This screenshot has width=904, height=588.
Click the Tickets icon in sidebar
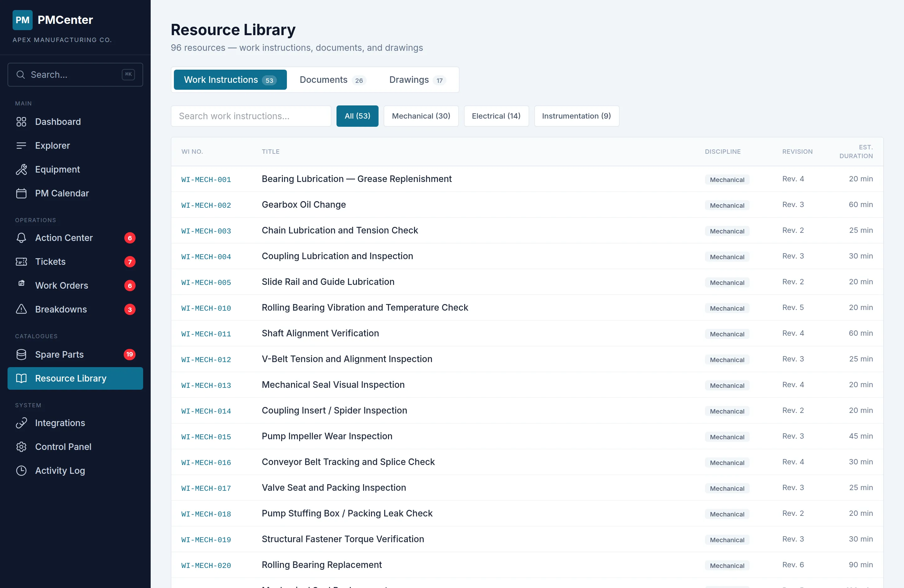coord(21,262)
